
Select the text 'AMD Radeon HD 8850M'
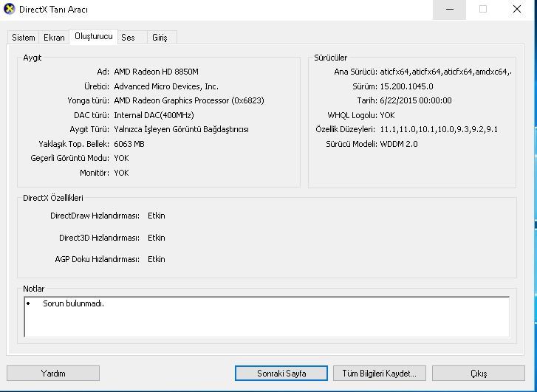[x=156, y=72]
